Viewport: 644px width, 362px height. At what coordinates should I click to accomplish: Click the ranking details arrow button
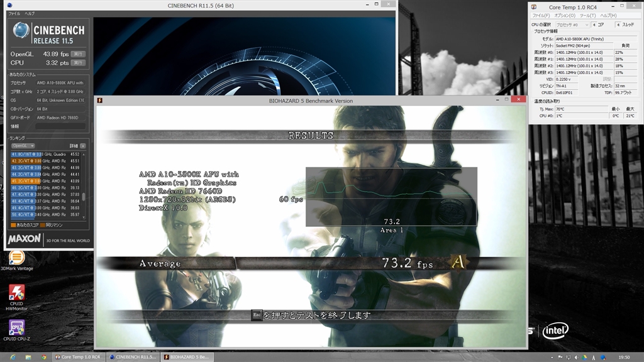click(84, 146)
